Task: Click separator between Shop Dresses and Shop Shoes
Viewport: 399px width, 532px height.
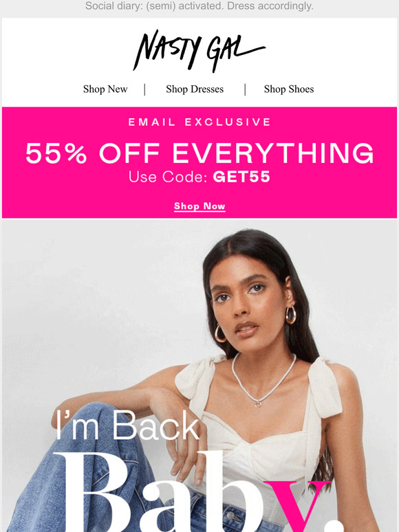Action: [245, 89]
